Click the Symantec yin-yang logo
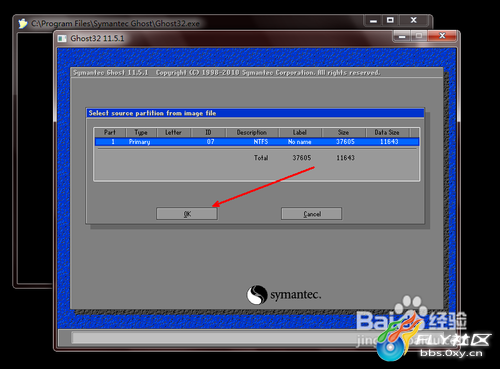 coord(257,295)
